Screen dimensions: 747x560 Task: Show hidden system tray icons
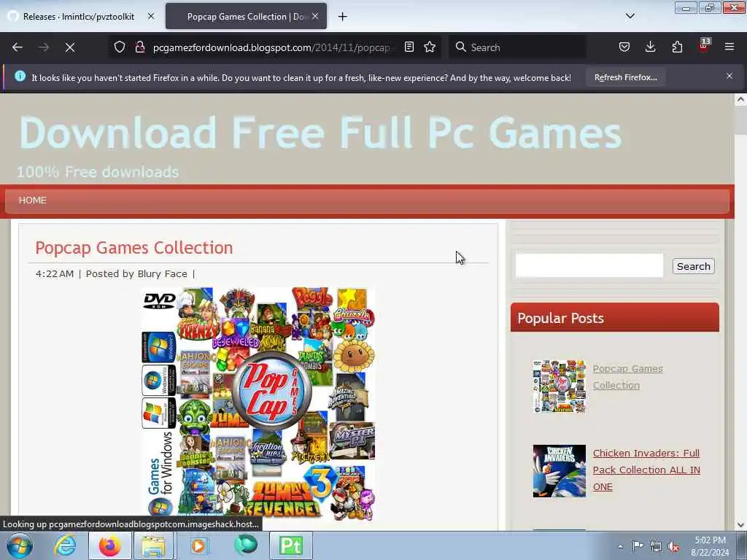tap(620, 546)
